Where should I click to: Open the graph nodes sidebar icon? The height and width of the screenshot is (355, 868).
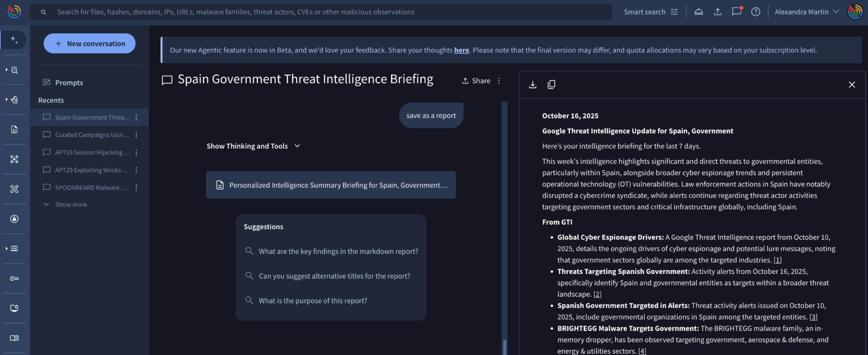tap(14, 159)
